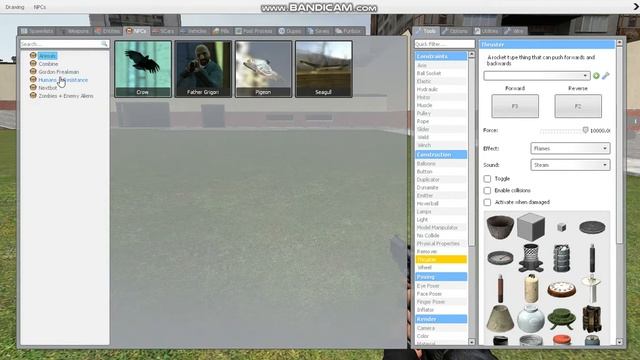
Task: Open the Dupes tab
Action: coord(290,31)
